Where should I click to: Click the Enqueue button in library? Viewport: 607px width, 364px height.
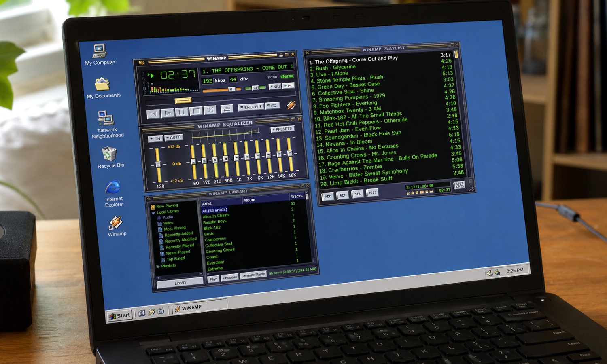[229, 277]
